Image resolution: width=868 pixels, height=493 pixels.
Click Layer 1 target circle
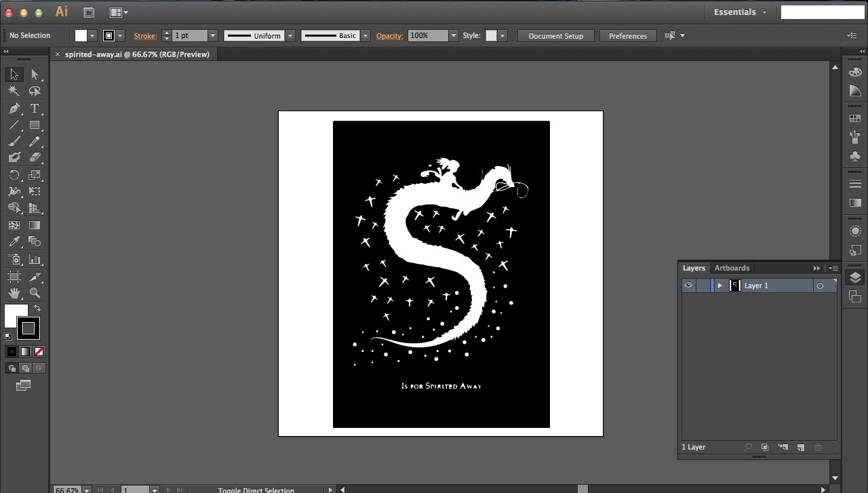[820, 285]
